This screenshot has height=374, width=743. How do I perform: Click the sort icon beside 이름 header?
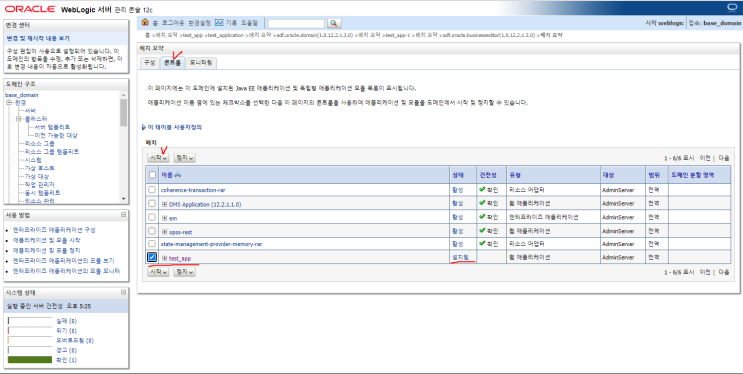click(x=178, y=175)
